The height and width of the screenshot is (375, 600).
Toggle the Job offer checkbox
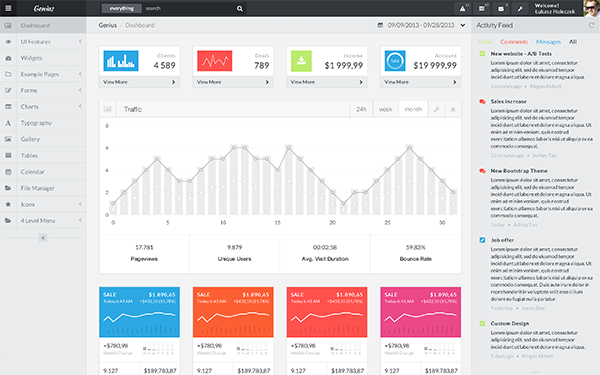[x=482, y=240]
